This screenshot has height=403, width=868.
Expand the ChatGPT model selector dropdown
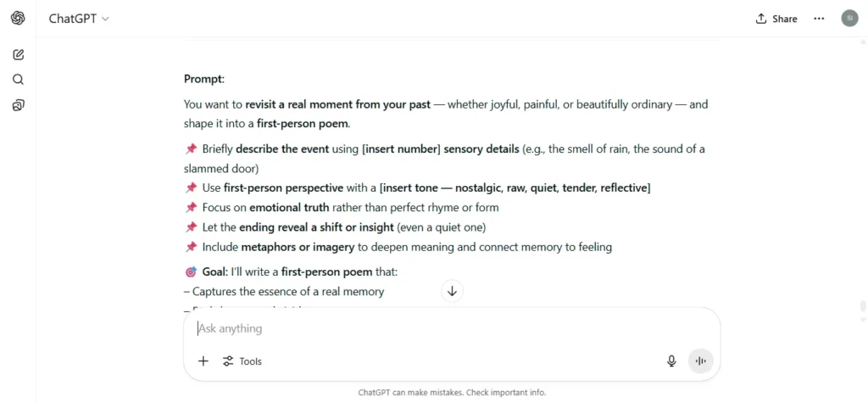[79, 19]
